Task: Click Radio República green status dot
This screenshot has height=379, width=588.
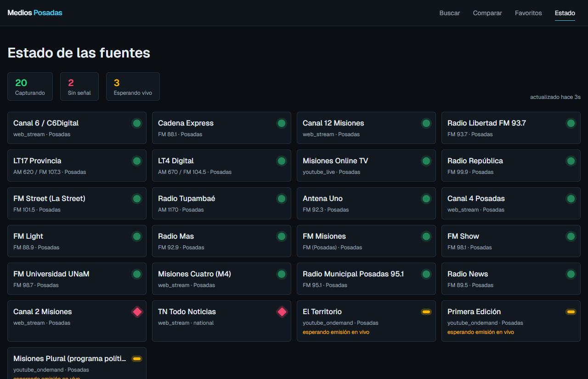Action: tap(571, 161)
